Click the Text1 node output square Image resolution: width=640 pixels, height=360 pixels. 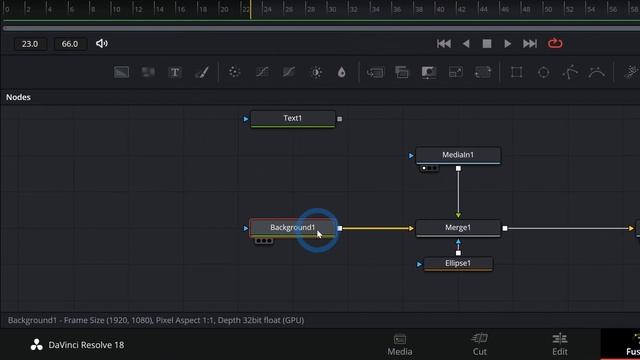[340, 119]
